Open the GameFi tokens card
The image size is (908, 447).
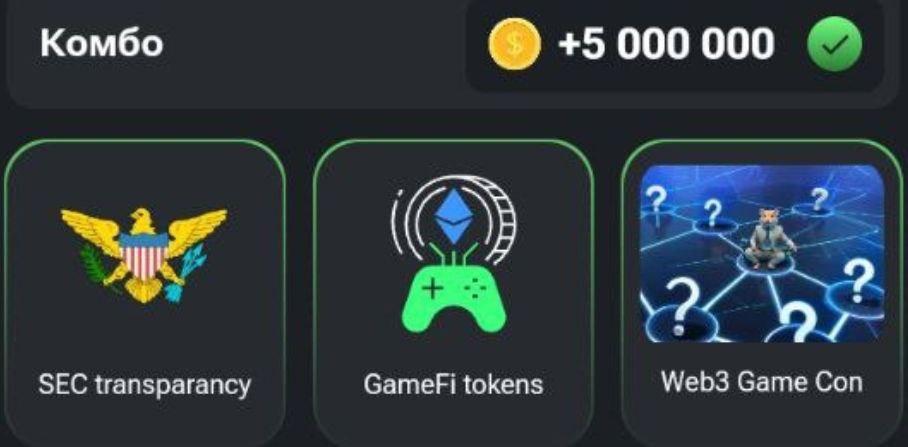coord(453,293)
